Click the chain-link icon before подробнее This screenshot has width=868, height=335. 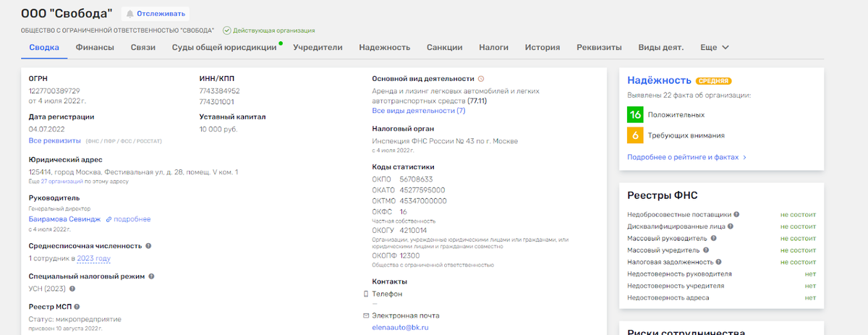click(109, 219)
